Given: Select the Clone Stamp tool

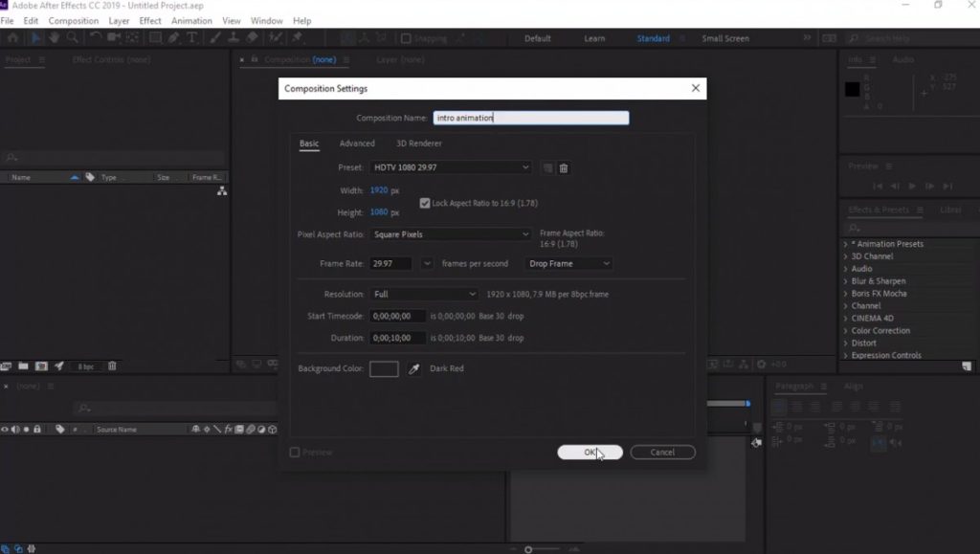Looking at the screenshot, I should [x=233, y=38].
